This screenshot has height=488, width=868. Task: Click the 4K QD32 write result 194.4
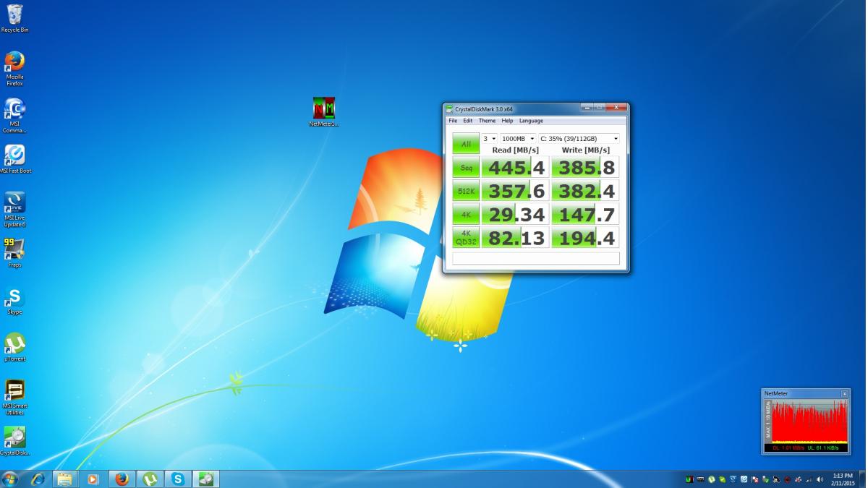585,237
